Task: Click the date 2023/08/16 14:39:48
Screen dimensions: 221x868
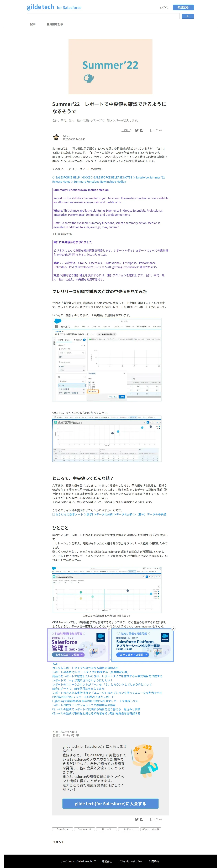Action: click(x=74, y=139)
